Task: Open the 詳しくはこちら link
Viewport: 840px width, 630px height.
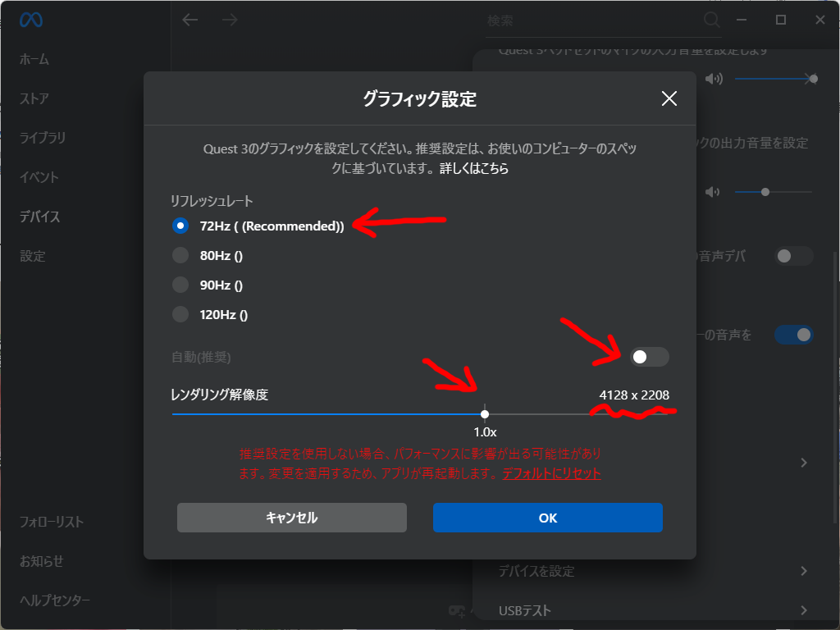Action: [474, 168]
